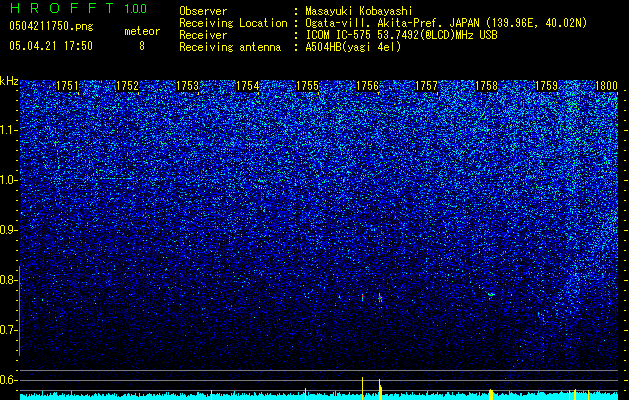
Task: Click the kHz axis unit label
Action: click(9, 81)
